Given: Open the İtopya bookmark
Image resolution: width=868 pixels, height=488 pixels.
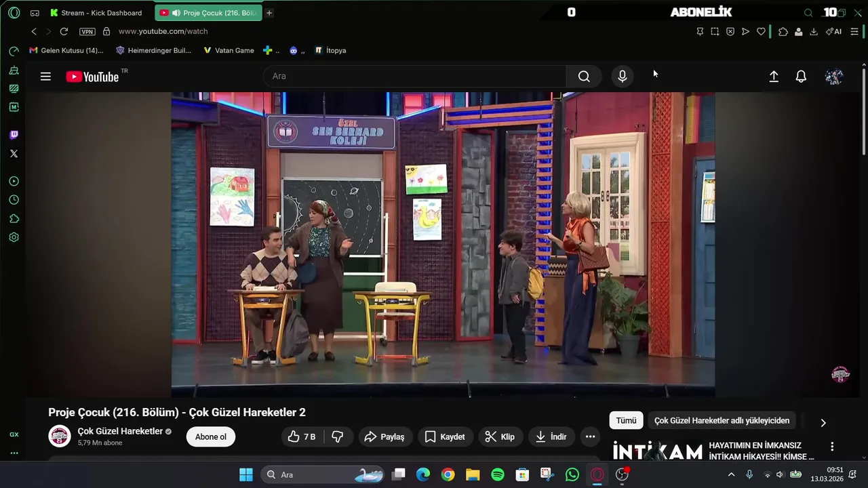Looking at the screenshot, I should click(330, 50).
